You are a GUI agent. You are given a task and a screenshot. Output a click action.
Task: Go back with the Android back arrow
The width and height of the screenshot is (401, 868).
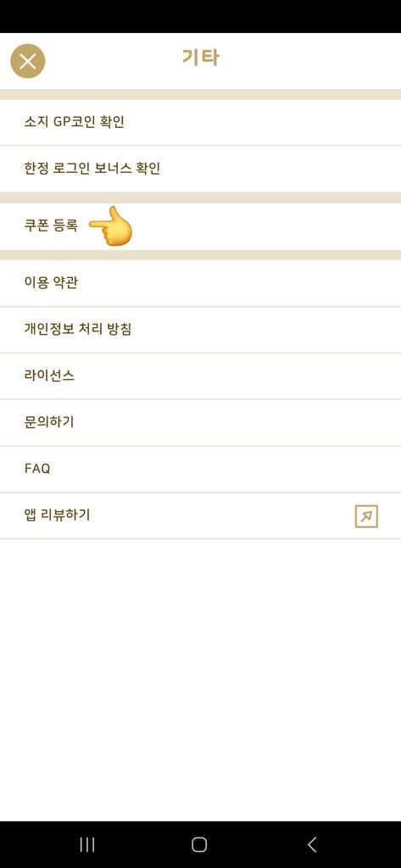coord(312,844)
